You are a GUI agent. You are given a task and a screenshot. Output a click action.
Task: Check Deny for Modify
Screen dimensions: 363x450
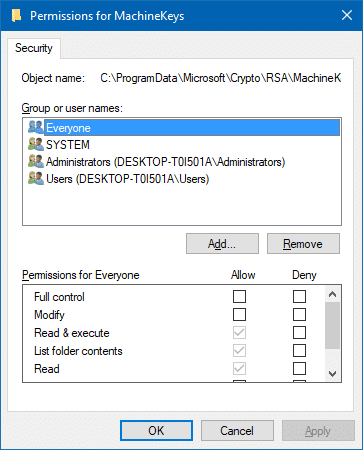coord(299,314)
